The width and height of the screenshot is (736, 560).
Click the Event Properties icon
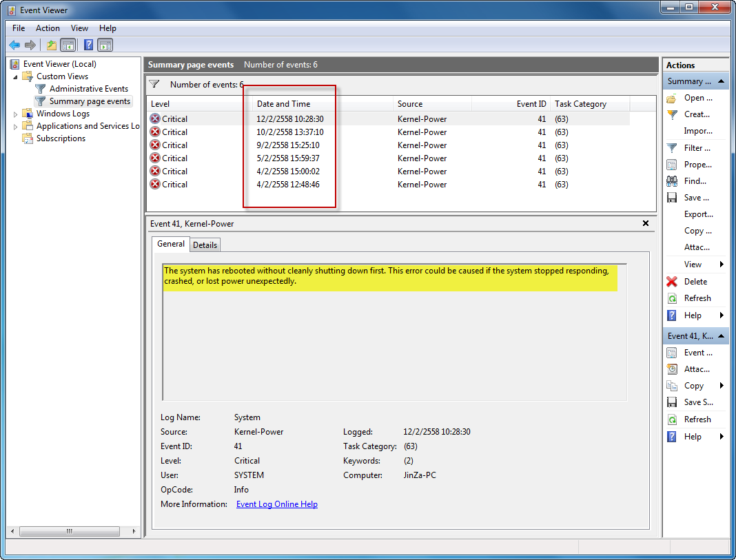[672, 353]
